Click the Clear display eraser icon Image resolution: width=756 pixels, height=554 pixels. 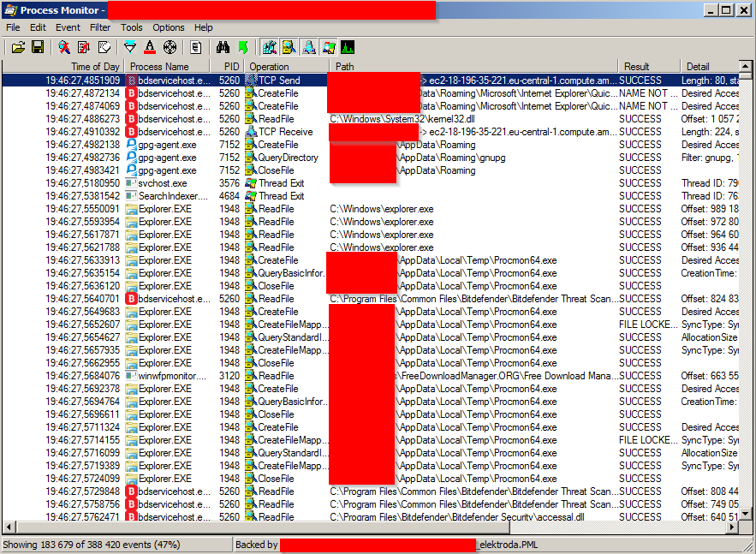(104, 47)
